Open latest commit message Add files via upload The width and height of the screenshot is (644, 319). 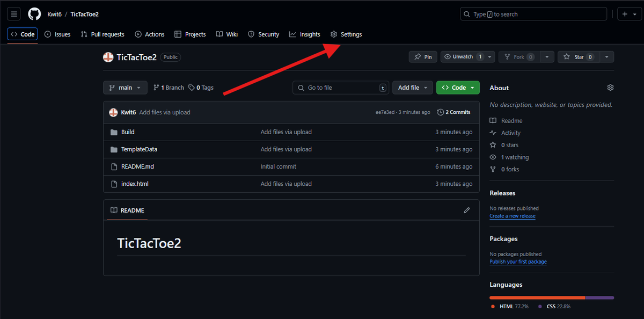click(165, 112)
